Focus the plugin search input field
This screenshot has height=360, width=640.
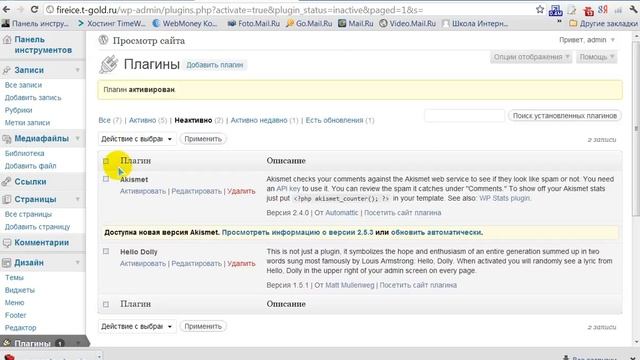[x=464, y=116]
